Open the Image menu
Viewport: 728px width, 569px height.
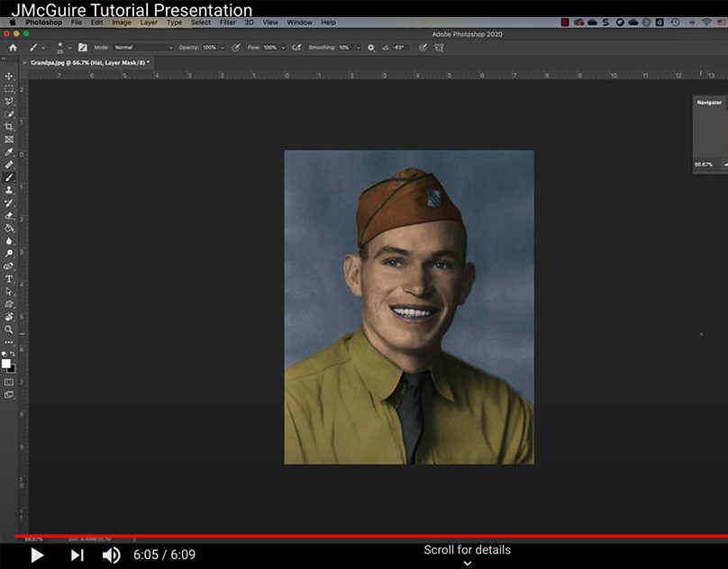click(121, 23)
